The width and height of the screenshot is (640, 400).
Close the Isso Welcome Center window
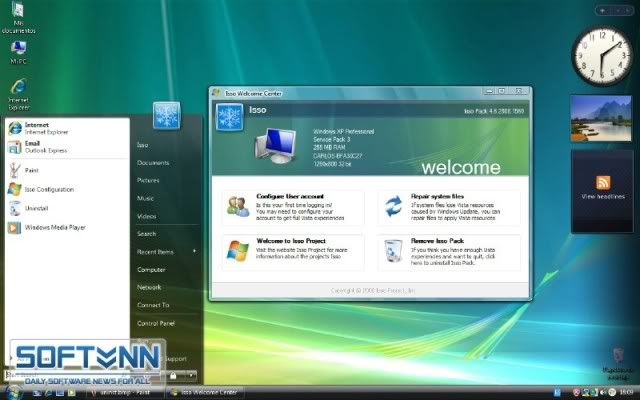pos(519,91)
